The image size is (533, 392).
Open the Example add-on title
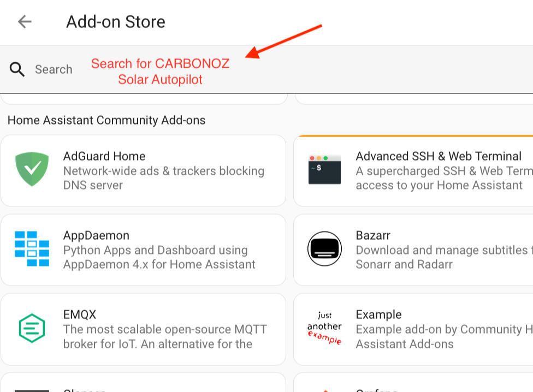pyautogui.click(x=378, y=314)
